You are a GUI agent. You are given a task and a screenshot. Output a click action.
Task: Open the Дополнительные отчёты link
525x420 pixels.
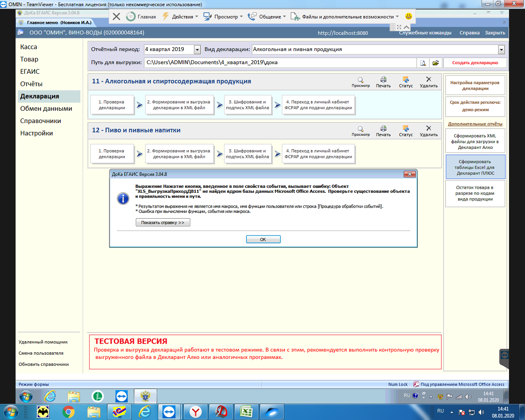pos(475,124)
